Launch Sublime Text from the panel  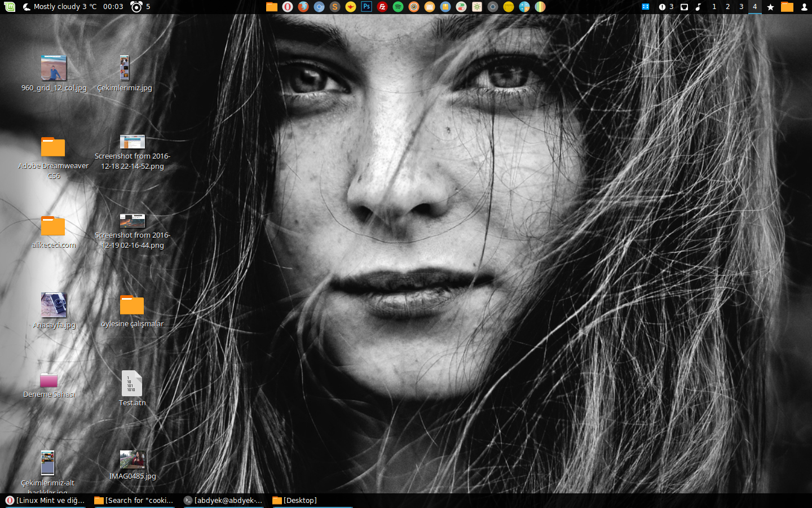[x=335, y=7]
